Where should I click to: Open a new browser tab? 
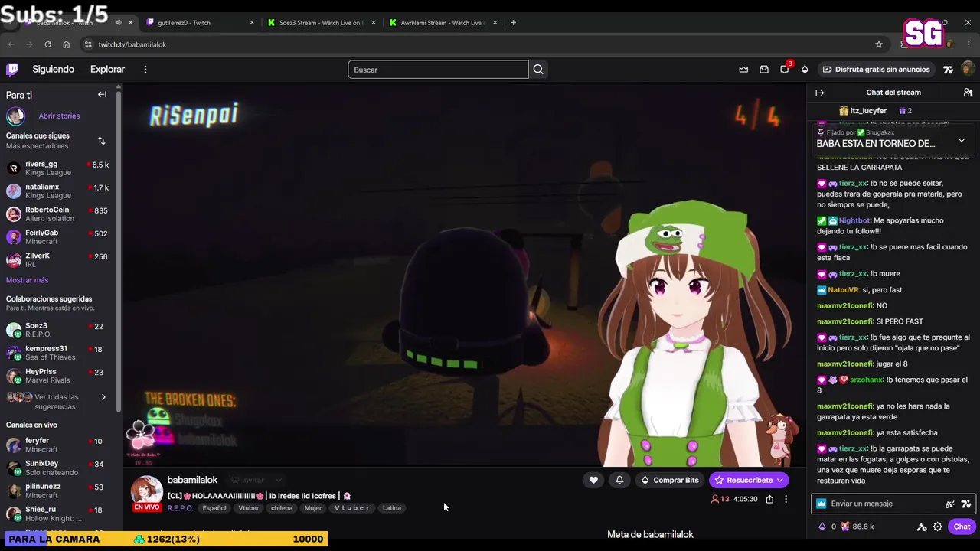513,22
